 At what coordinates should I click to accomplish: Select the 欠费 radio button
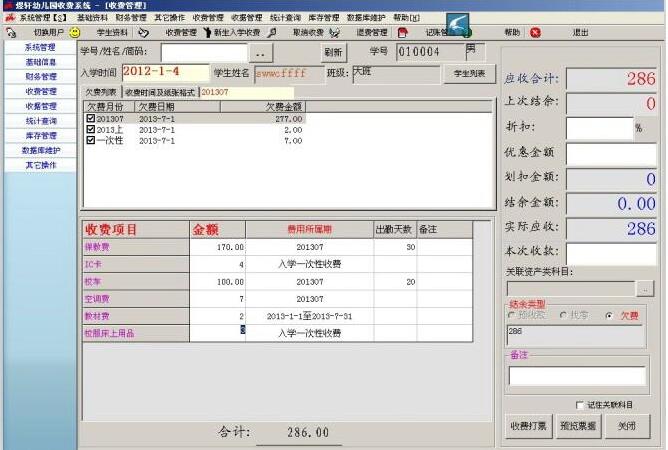[x=609, y=315]
